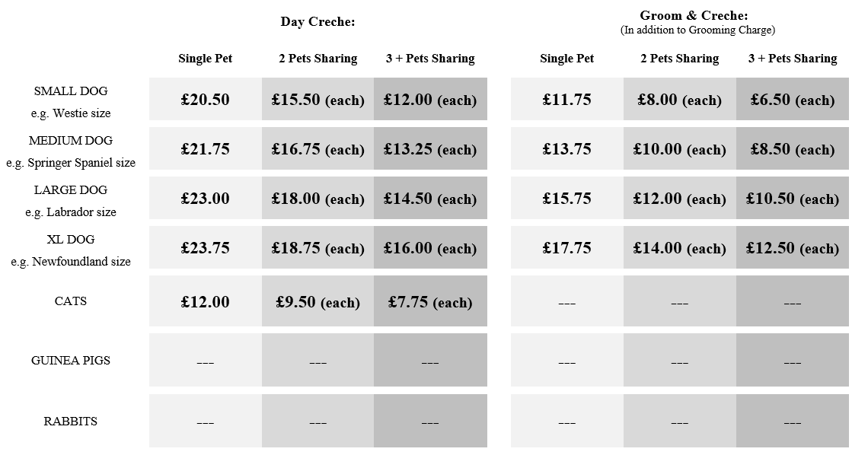This screenshot has width=868, height=471.
Task: Select the £10.00 (each) medium dog price
Action: click(679, 149)
